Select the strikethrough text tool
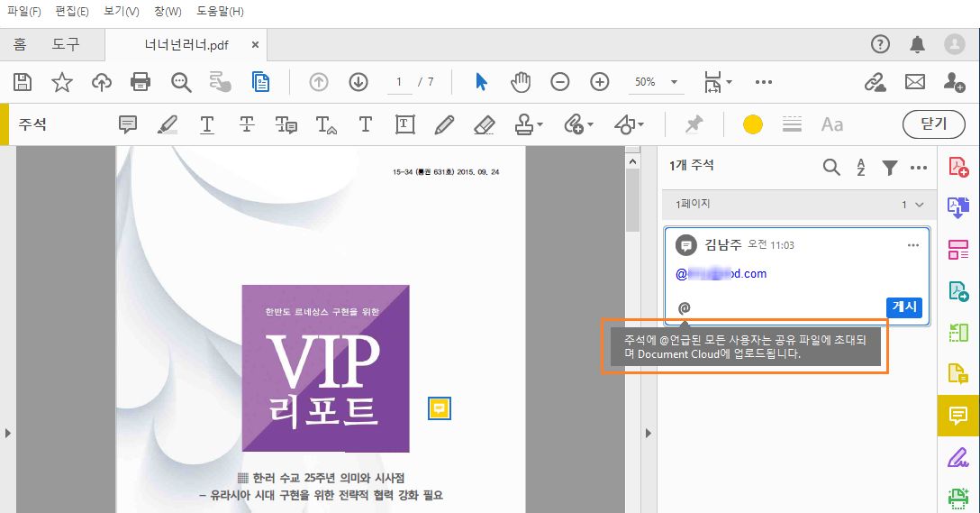Viewport: 980px width, 513px height. (x=247, y=124)
